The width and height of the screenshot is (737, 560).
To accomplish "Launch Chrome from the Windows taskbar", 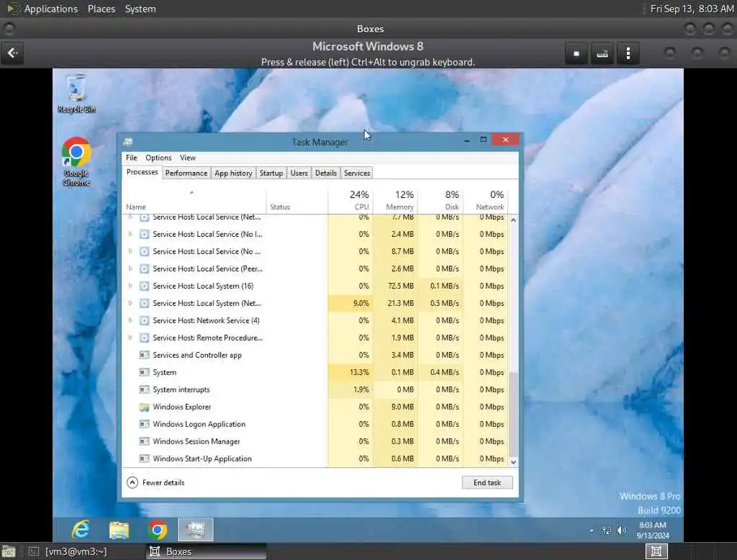I will tap(158, 530).
